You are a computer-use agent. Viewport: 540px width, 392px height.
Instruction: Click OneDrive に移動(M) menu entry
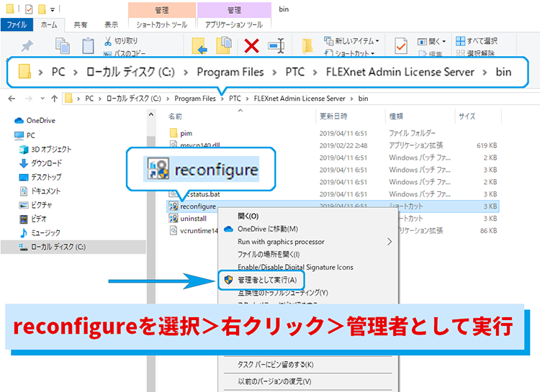[268, 229]
